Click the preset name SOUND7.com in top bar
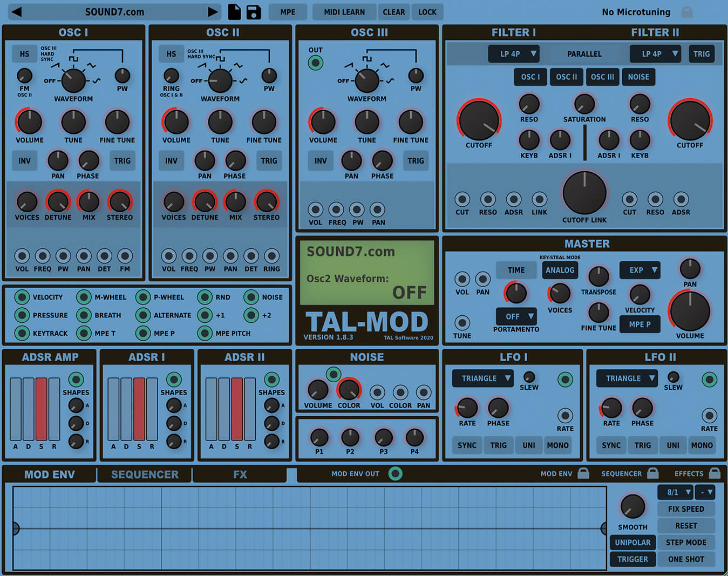 tap(114, 12)
